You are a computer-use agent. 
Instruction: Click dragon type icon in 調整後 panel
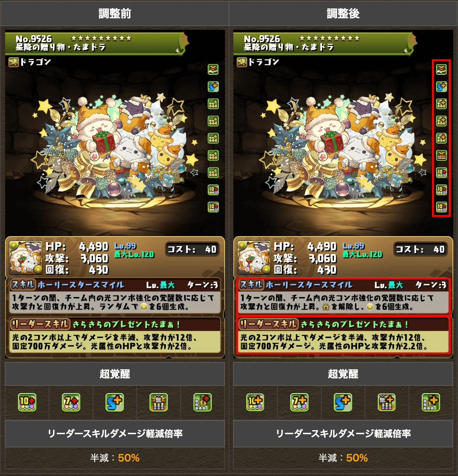tap(242, 62)
